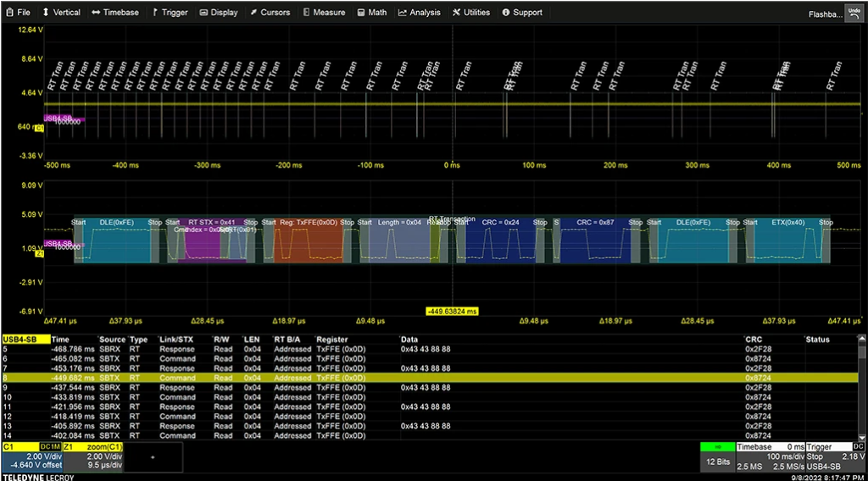Select the cursor readout -449.63824 ms
The image size is (868, 481).
[x=453, y=312]
